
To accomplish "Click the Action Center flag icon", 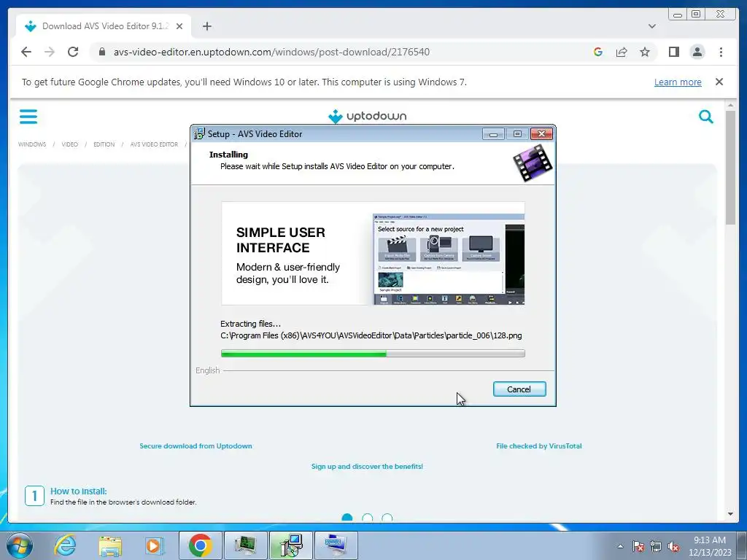I will pyautogui.click(x=638, y=546).
